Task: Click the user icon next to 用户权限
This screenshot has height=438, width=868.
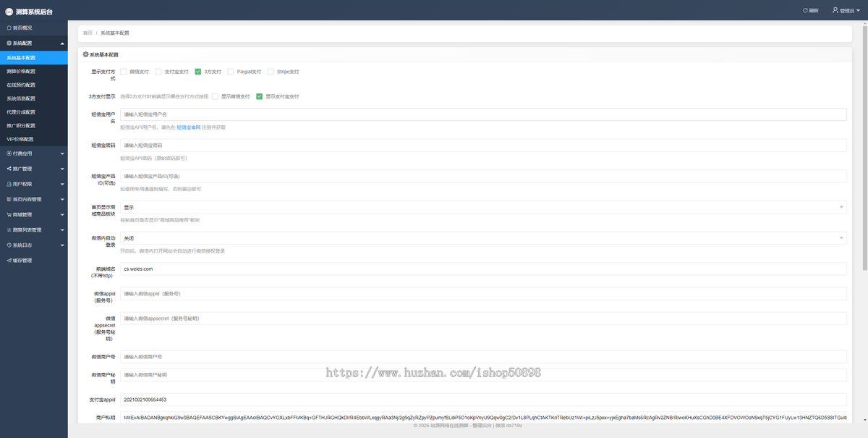Action: [x=9, y=184]
